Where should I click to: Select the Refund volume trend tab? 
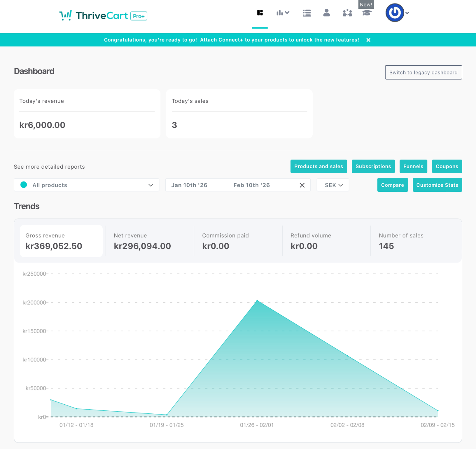tap(326, 241)
